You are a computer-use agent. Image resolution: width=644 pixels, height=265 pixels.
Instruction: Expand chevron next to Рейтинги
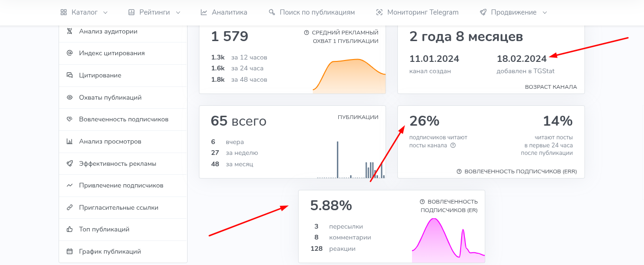(x=178, y=13)
